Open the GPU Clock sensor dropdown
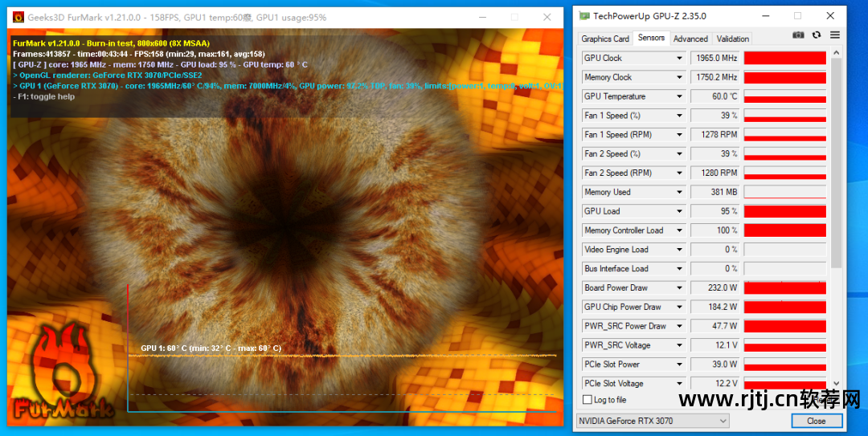 tap(679, 58)
